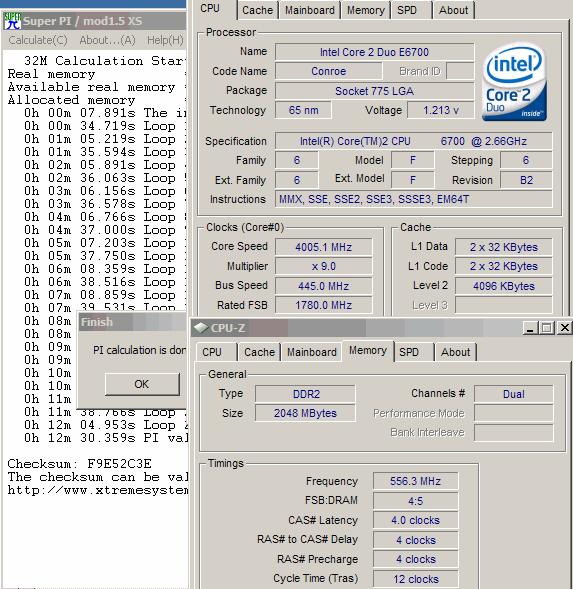Click Cycle Time (Tras) value '12 clocks'

(415, 579)
